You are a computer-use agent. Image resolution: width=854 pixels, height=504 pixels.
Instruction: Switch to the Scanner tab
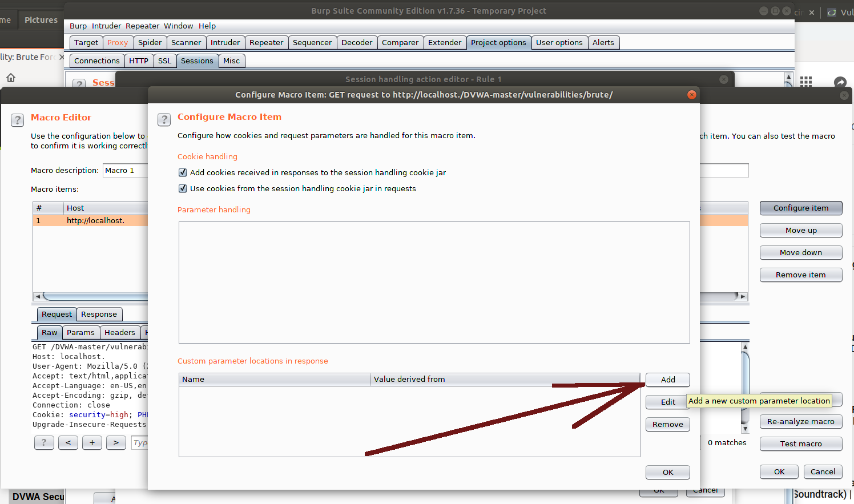[x=186, y=42]
